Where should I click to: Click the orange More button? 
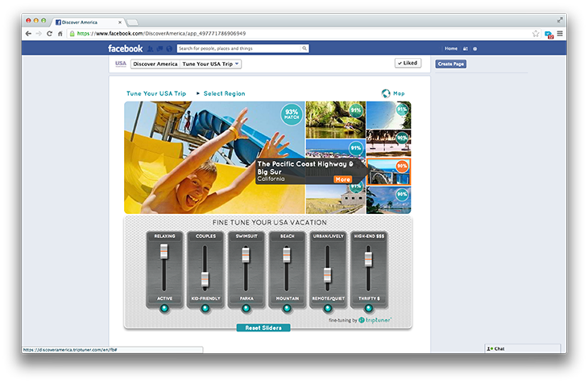[x=342, y=179]
